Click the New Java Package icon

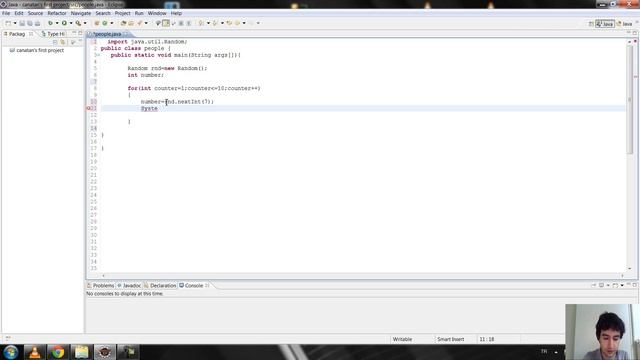(97, 23)
